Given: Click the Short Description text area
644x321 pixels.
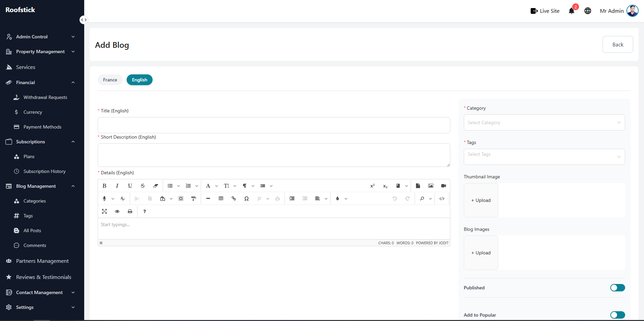Looking at the screenshot, I should coord(274,155).
